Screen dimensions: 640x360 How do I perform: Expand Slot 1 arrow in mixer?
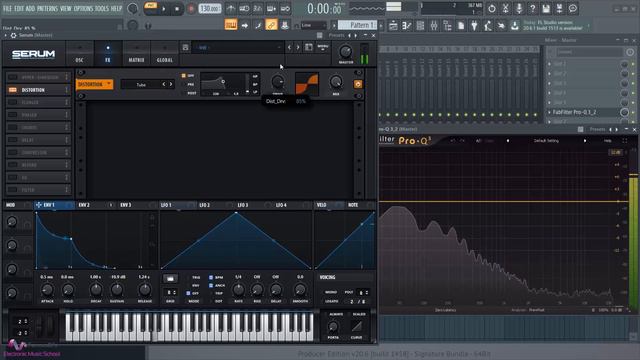549,64
